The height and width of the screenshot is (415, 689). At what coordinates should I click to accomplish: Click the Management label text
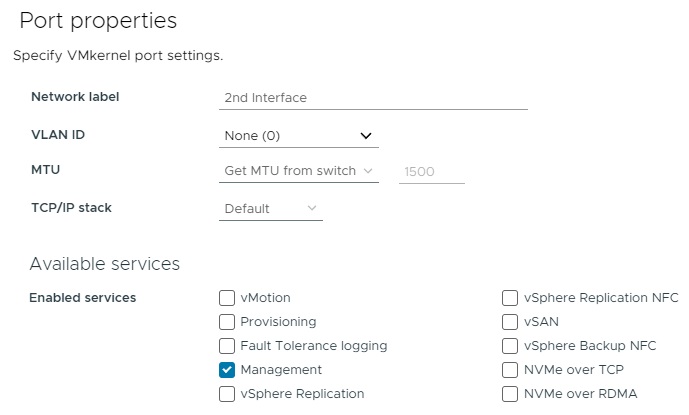click(281, 370)
